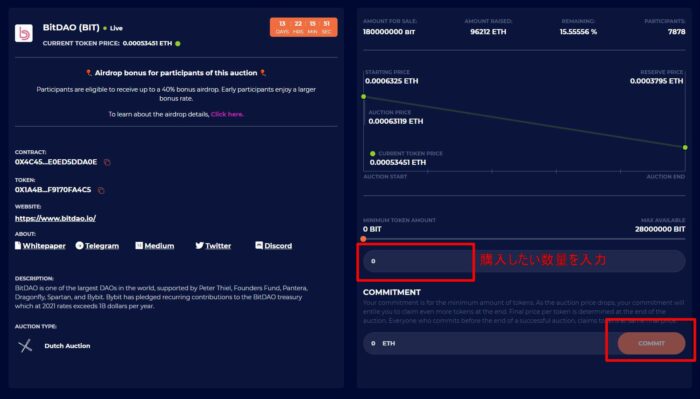Viewport: 700px width, 399px height.
Task: Click the participants count 7878
Action: coord(676,32)
